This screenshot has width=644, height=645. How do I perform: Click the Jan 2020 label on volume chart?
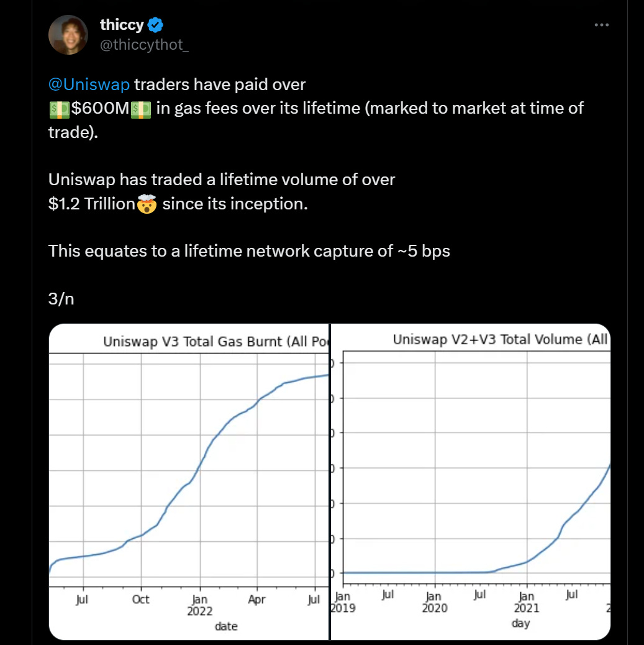435,602
